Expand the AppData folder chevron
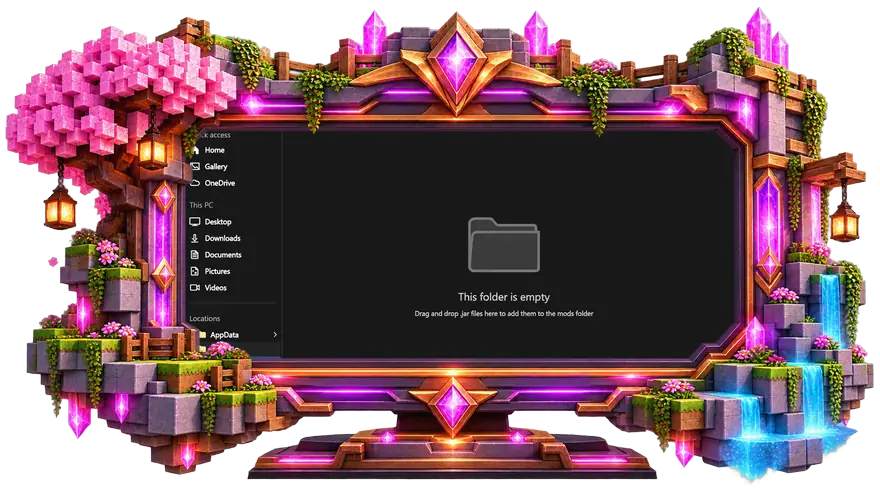This screenshot has height=495, width=880. tap(275, 334)
